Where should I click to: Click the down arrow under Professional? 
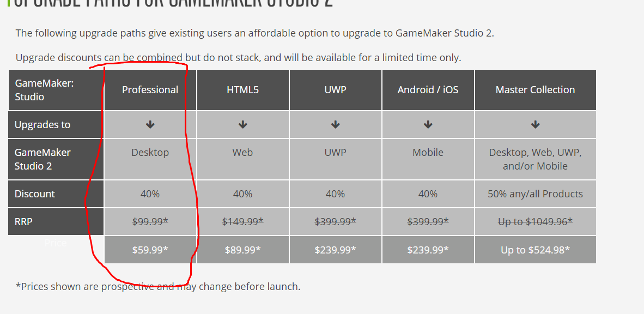(x=150, y=124)
